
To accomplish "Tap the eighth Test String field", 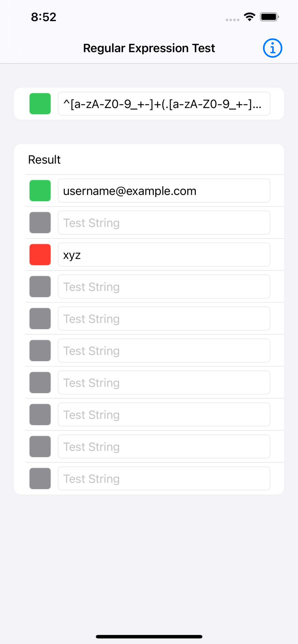I will pos(164,415).
